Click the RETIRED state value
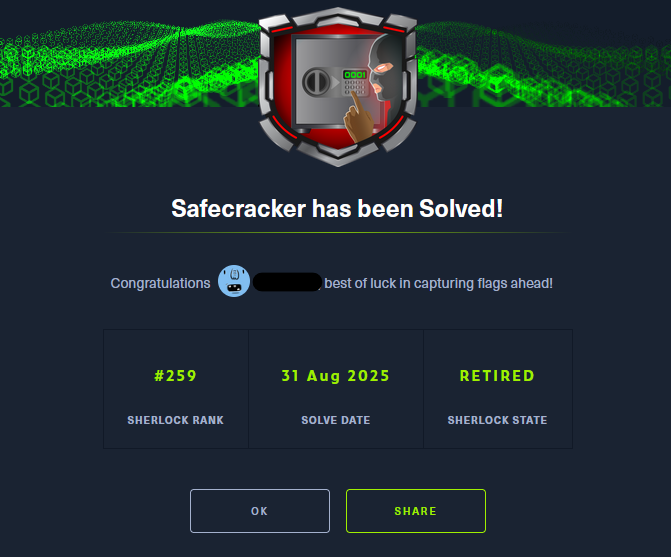 pyautogui.click(x=497, y=376)
